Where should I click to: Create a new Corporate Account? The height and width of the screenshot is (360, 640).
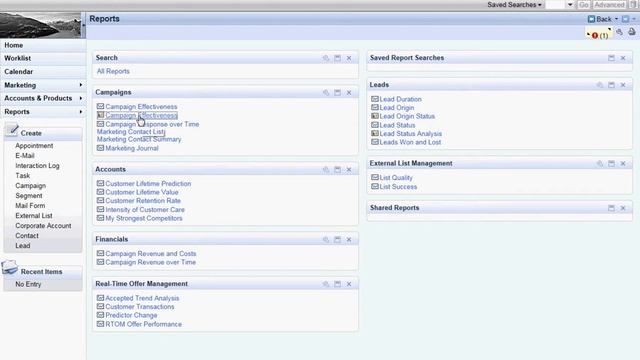(43, 226)
